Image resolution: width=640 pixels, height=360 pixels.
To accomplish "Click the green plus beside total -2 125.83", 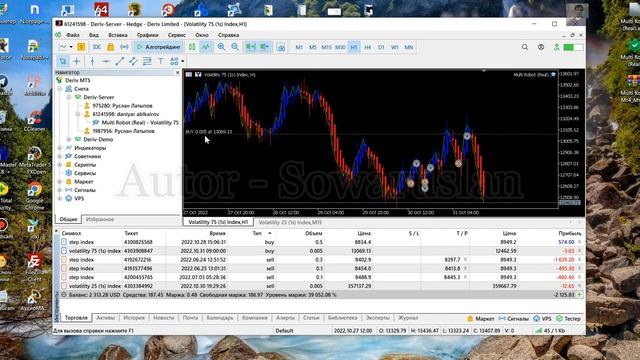I will pos(579,295).
